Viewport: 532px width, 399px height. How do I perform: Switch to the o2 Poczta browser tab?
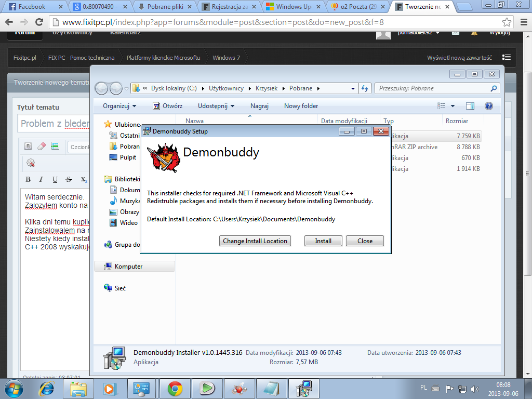358,6
